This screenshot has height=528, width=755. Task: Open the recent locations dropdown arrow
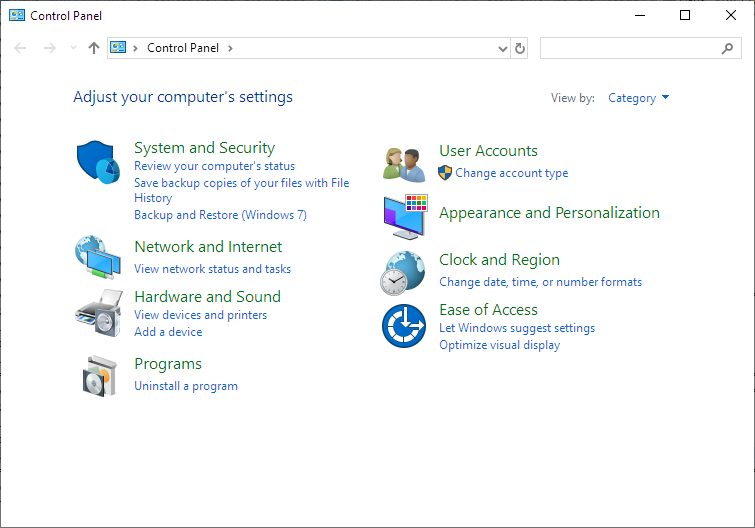(73, 48)
